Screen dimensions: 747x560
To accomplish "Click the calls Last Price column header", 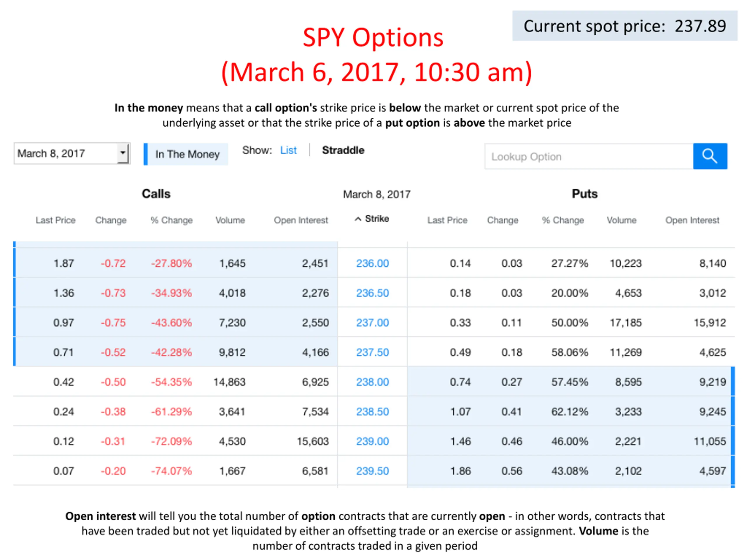I will (x=56, y=220).
